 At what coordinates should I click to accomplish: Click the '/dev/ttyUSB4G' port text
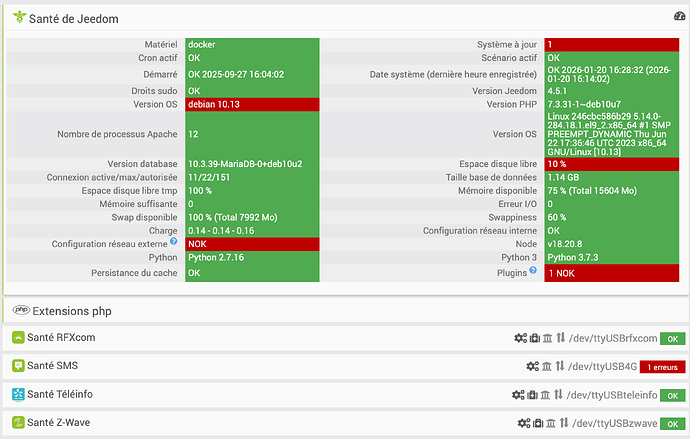pyautogui.click(x=602, y=366)
